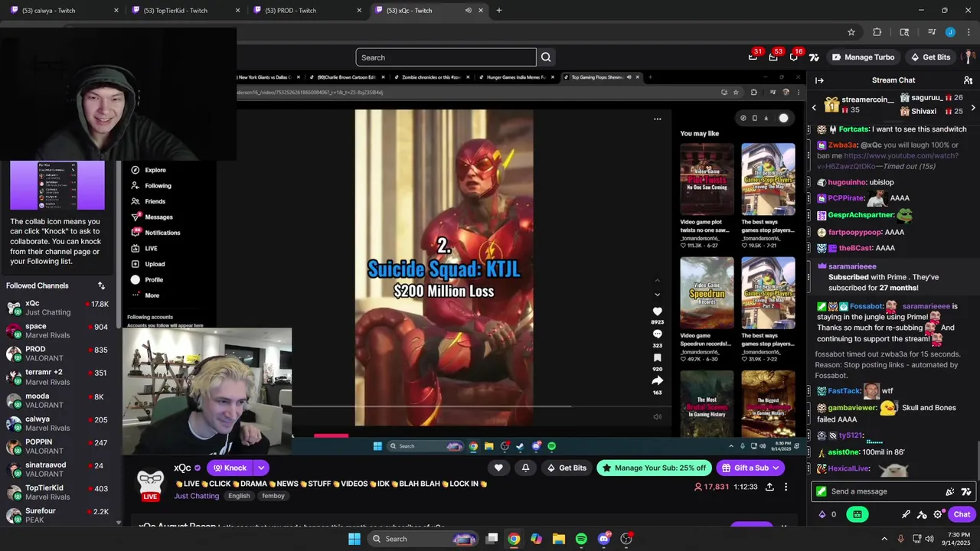Screen dimensions: 980x551
Task: Switch to the calwya - Twitch tab
Action: 63,11
